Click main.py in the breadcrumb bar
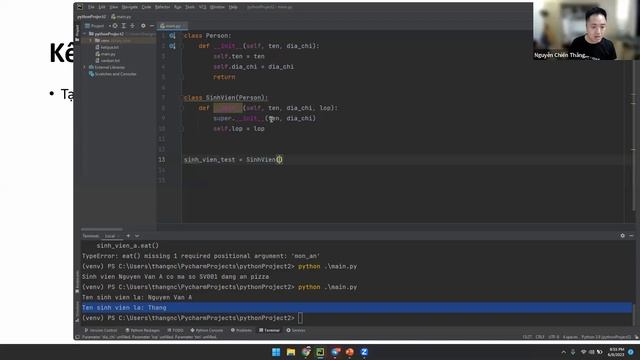Viewport: 640px width, 360px height. [122, 17]
